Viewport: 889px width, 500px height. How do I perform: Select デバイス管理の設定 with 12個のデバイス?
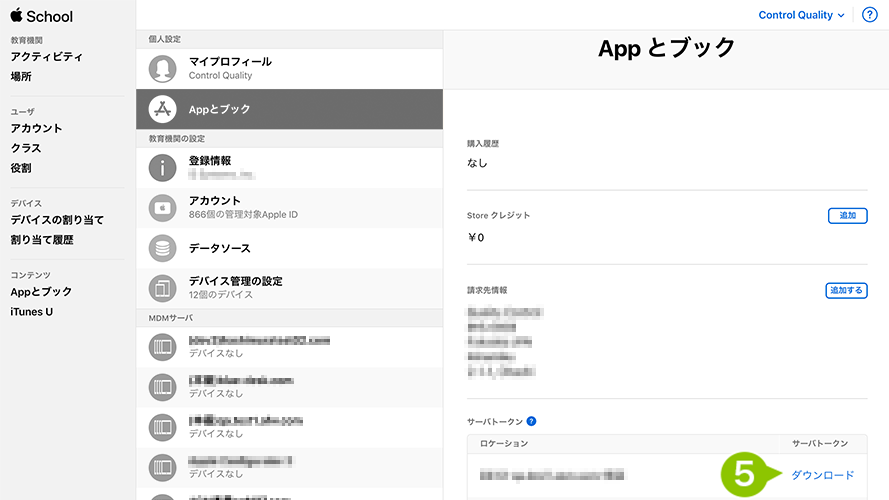pyautogui.click(x=289, y=288)
